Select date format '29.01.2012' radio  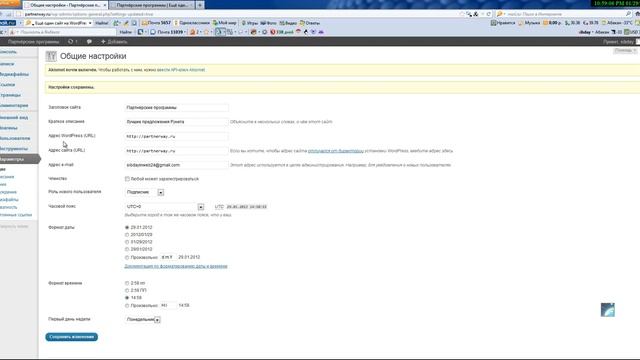127,227
